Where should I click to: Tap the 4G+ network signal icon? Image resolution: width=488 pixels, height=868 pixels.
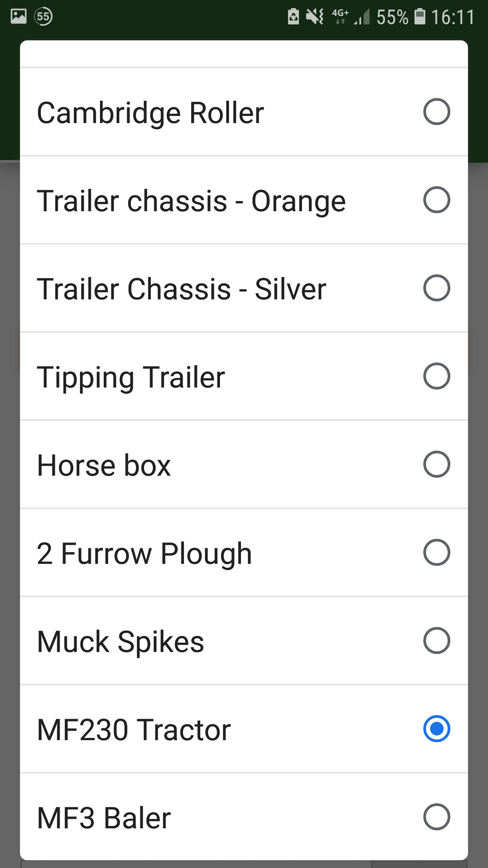(x=340, y=16)
